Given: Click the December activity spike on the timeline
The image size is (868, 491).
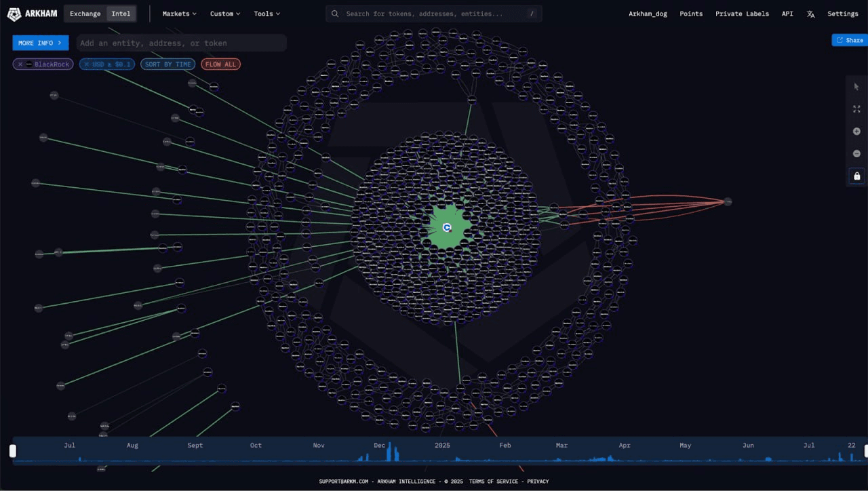Looking at the screenshot, I should tap(389, 452).
